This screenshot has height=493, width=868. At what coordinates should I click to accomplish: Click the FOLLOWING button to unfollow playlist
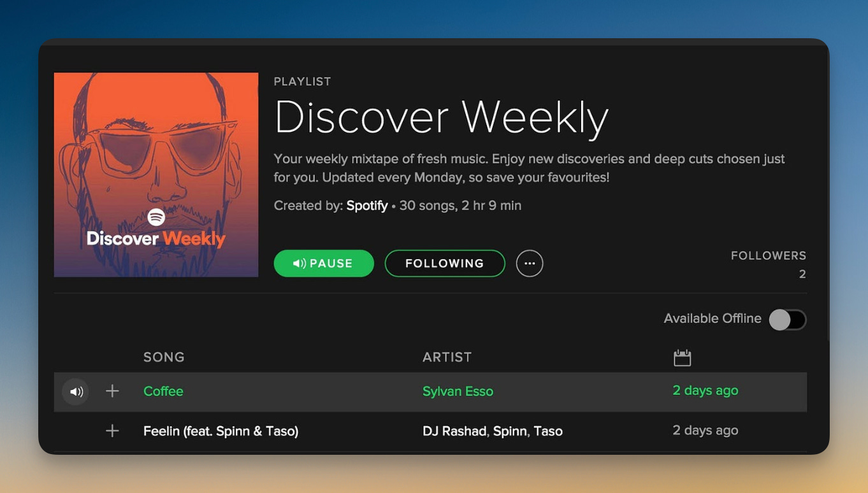click(x=445, y=263)
